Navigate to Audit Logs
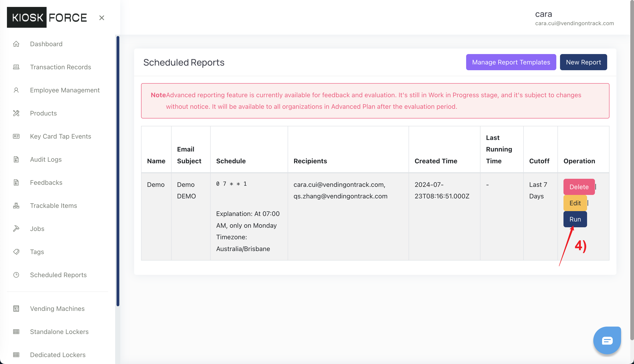Viewport: 634px width, 364px height. pos(46,159)
